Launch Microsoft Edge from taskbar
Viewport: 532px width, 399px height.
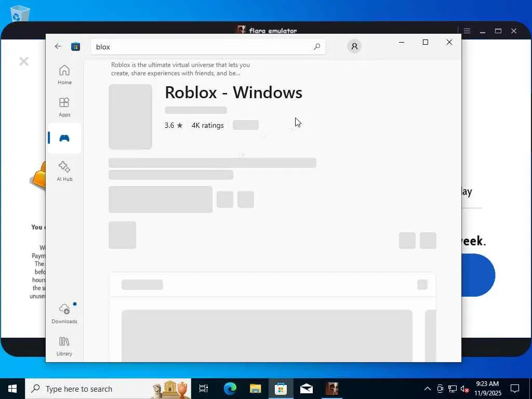pyautogui.click(x=230, y=389)
